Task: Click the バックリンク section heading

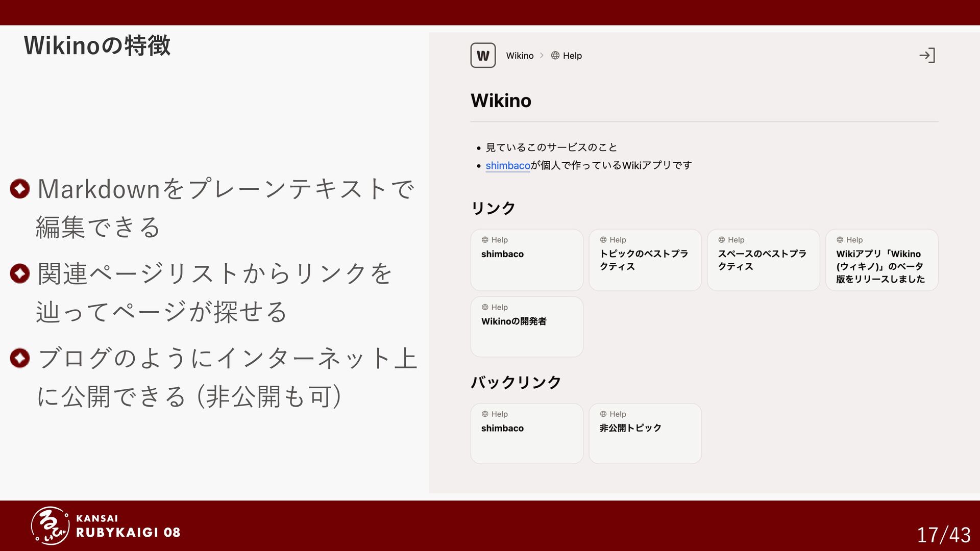Action: pyautogui.click(x=516, y=382)
